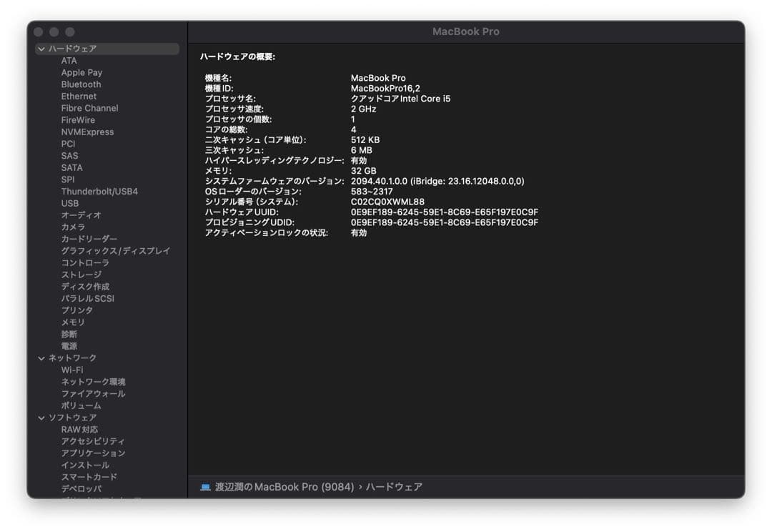Open the NVMExpress report
Viewport: 772px width, 532px height.
[x=88, y=132]
